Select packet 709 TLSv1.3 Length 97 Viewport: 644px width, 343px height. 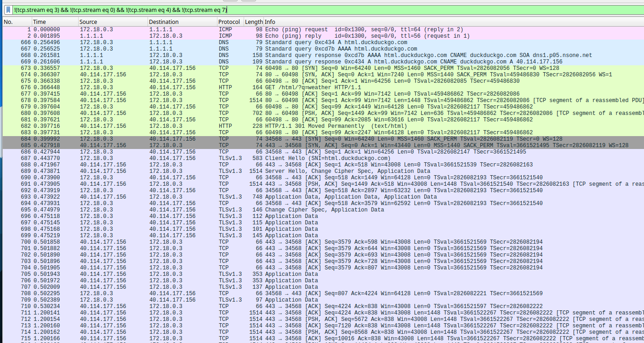click(x=323, y=300)
